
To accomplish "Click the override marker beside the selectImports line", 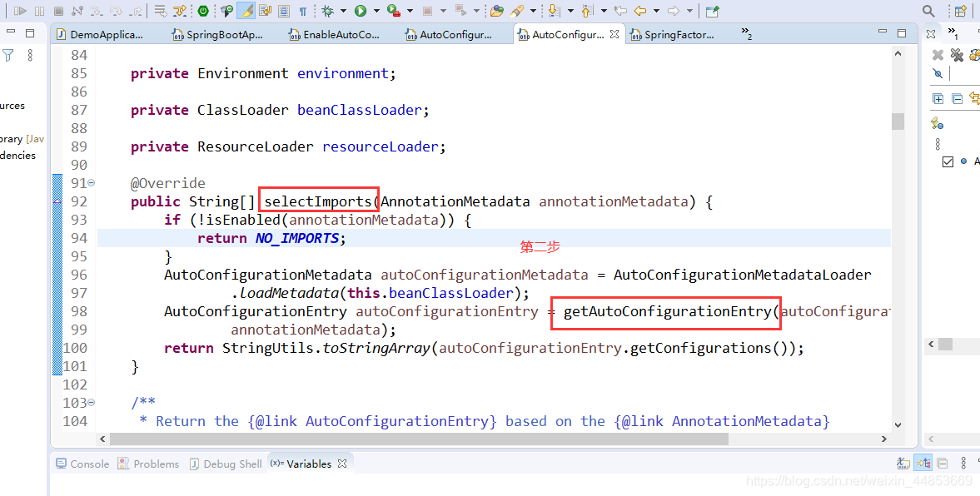I will point(57,201).
